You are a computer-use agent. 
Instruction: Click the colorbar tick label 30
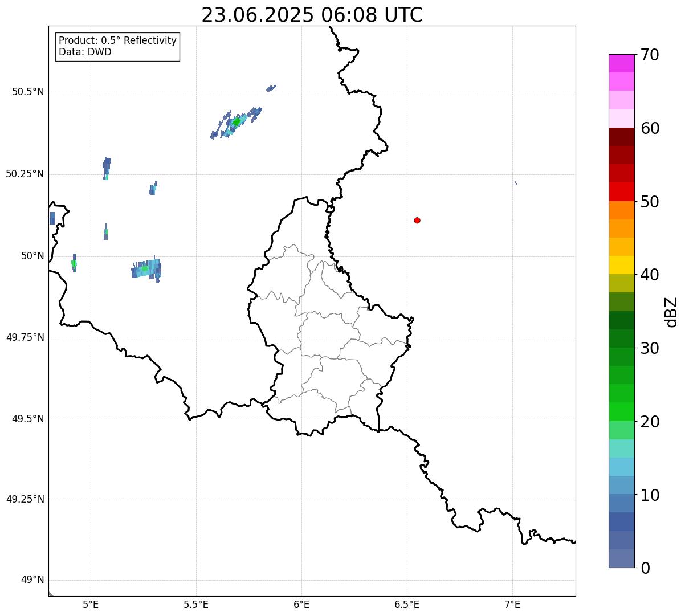[650, 348]
